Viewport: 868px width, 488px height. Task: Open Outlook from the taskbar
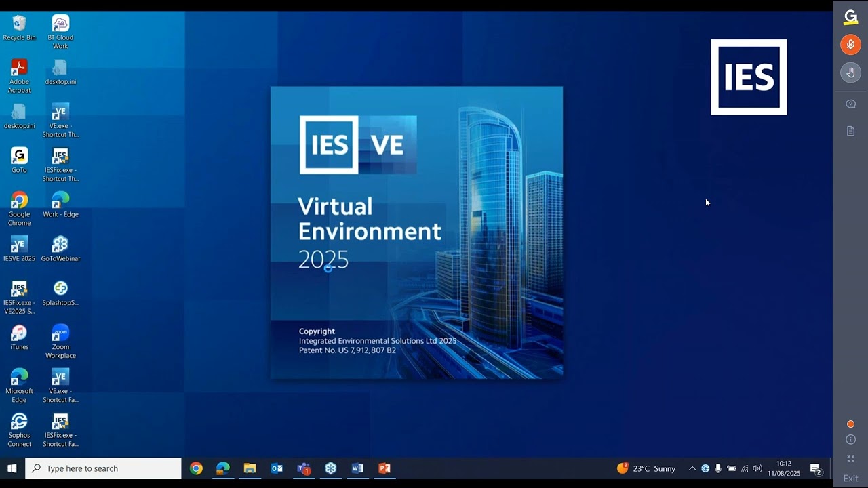pyautogui.click(x=277, y=468)
